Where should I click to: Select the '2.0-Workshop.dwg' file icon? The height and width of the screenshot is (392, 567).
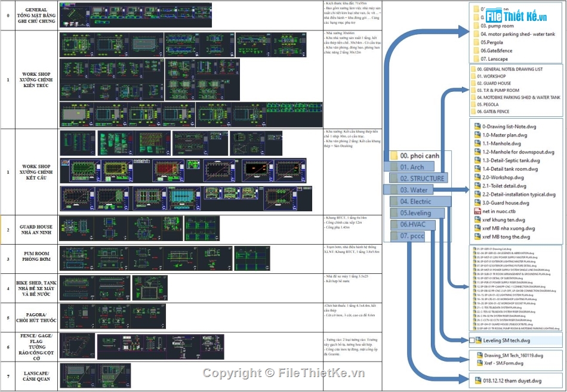pyautogui.click(x=477, y=177)
